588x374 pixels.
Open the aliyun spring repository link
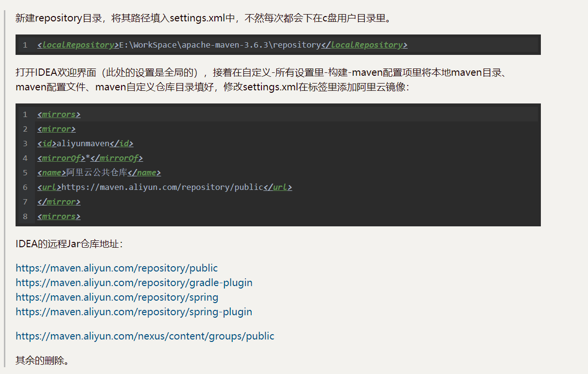[117, 297]
